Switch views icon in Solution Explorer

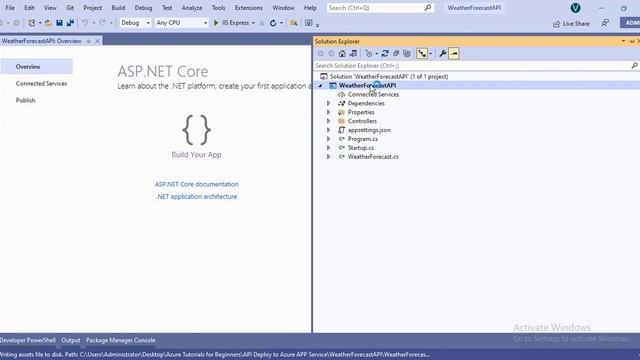(353, 53)
